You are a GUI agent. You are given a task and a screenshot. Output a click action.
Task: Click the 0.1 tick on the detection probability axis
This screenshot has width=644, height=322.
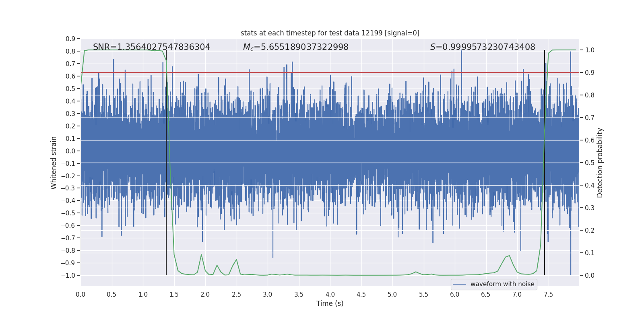coord(590,253)
